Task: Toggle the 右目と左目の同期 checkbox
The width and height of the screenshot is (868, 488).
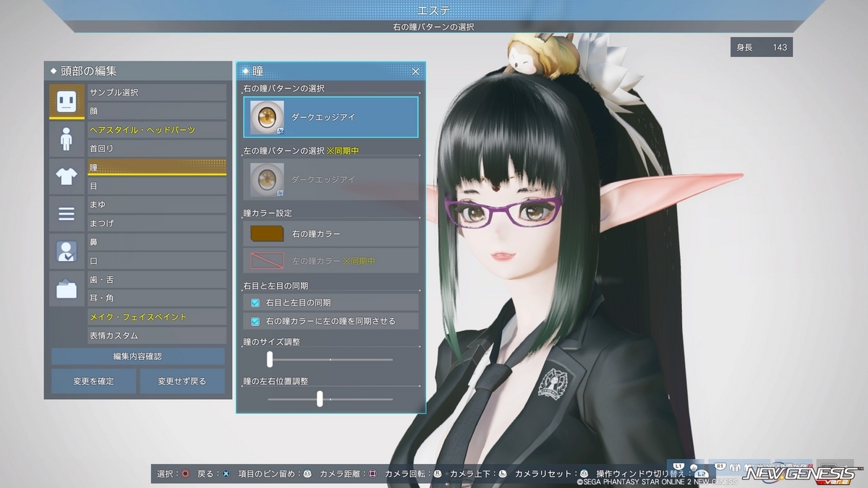Action: pos(255,302)
